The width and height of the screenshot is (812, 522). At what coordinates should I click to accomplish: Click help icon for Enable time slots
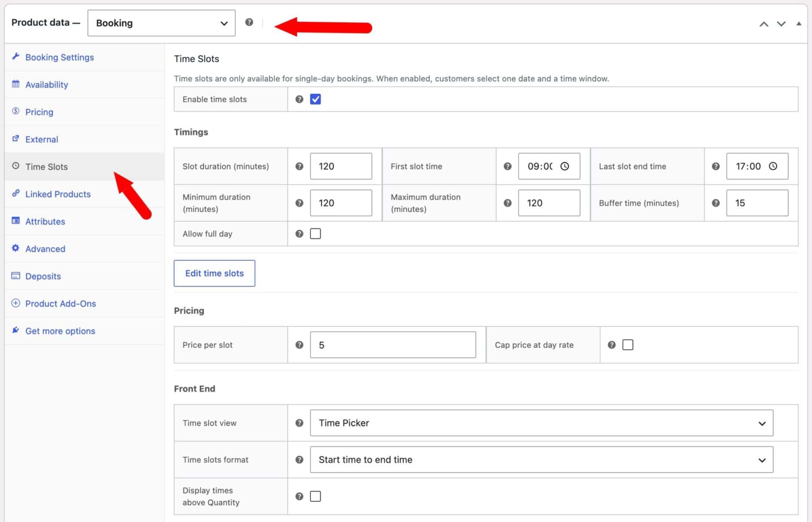pos(299,99)
